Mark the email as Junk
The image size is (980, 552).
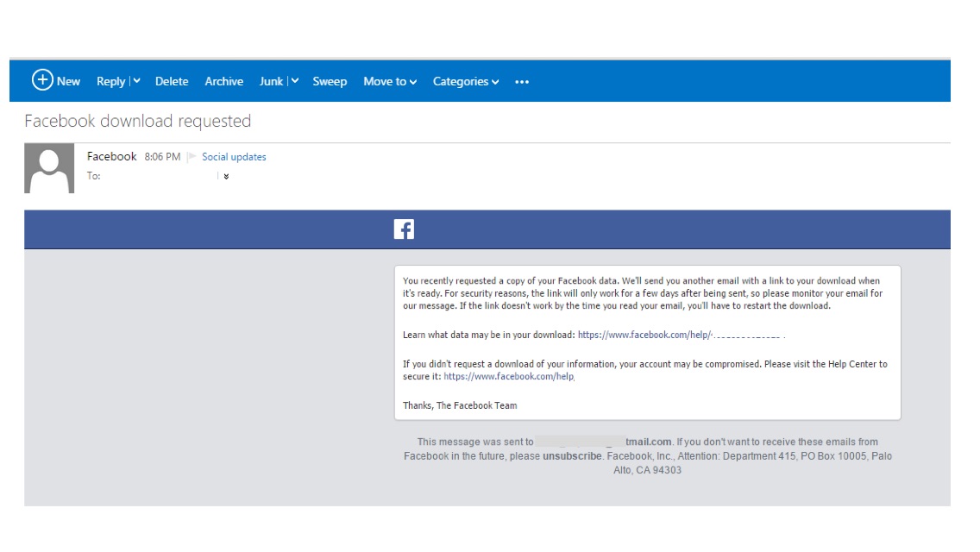coord(271,81)
